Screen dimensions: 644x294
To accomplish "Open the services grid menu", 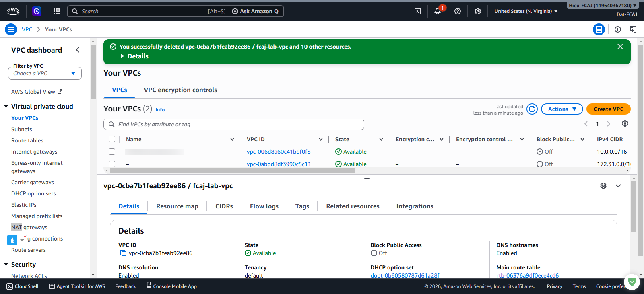I will coord(57,11).
